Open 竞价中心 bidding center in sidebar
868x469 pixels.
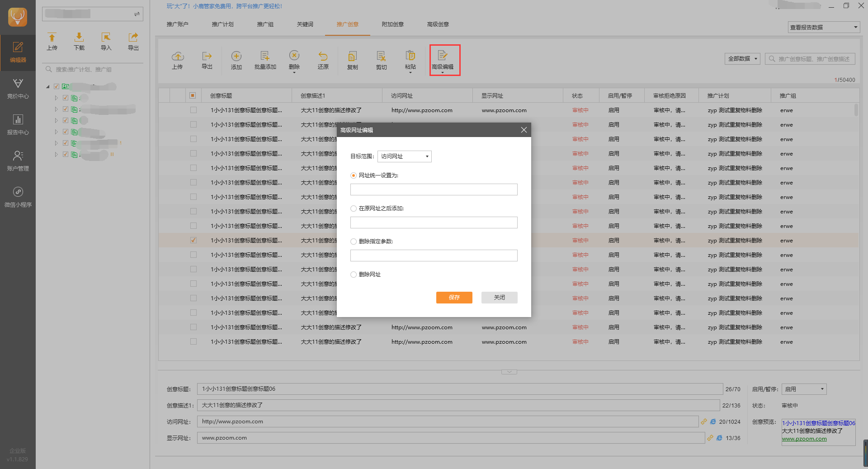(x=18, y=89)
